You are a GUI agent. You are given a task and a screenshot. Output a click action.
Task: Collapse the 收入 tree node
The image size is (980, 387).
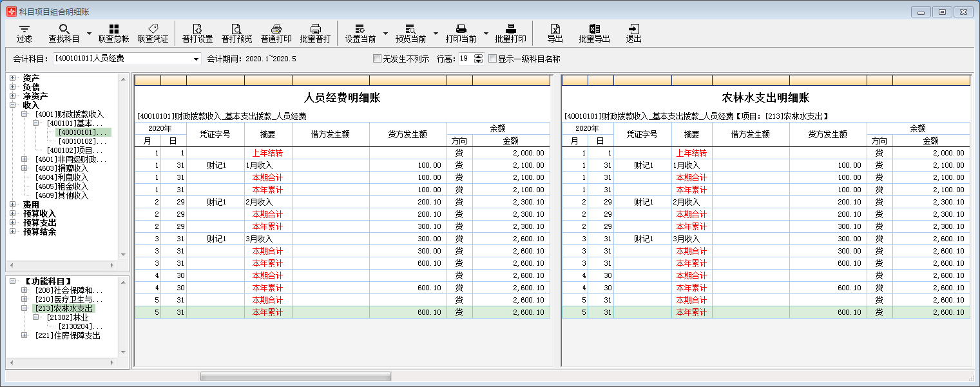[13, 104]
